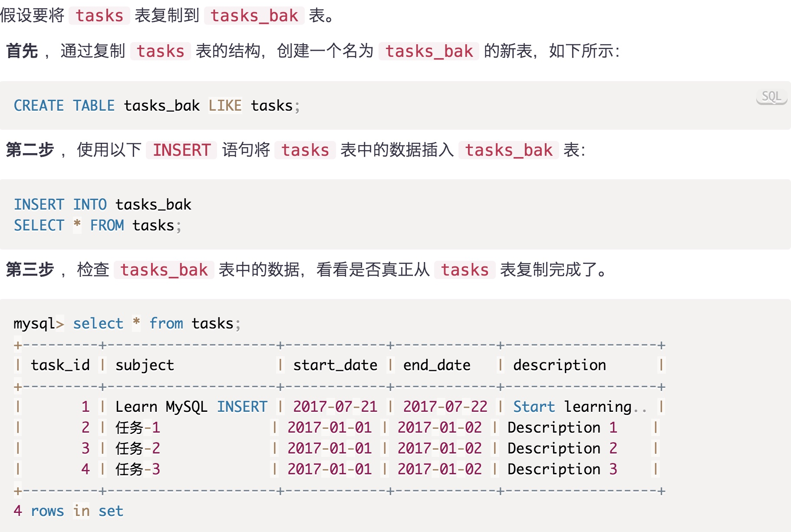
Task: Click the start date "2017-07-21"
Action: (335, 407)
